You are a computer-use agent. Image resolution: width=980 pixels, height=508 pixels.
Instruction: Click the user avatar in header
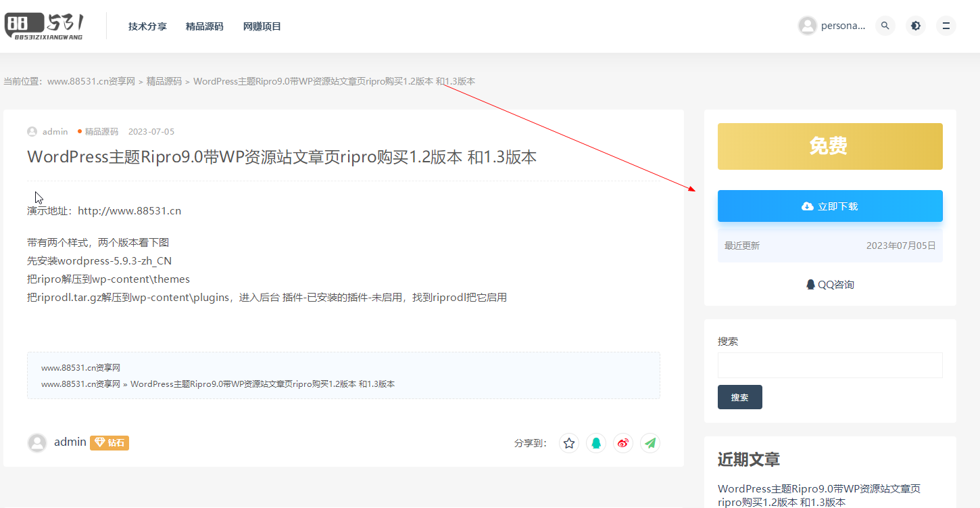(808, 26)
